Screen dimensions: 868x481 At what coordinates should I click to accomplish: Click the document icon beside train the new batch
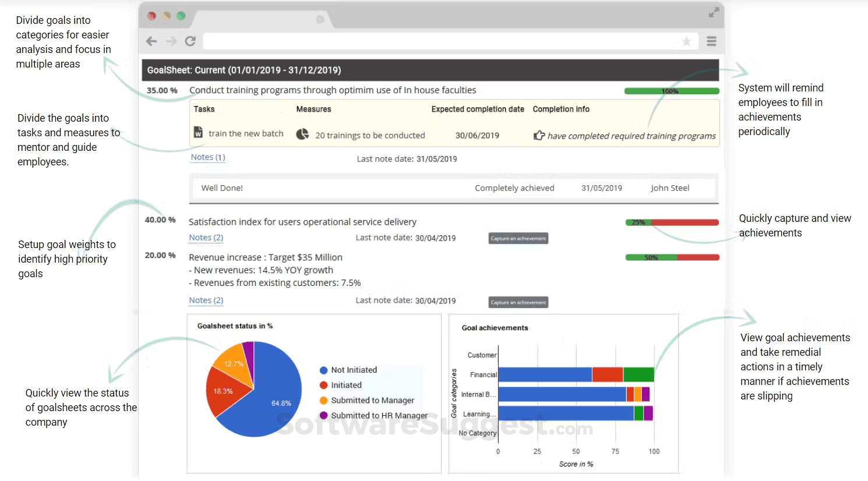point(198,133)
